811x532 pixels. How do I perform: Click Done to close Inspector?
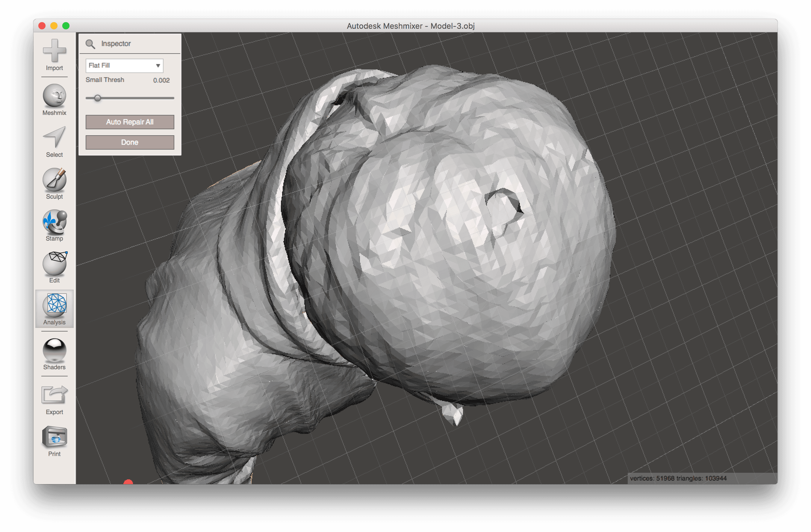click(129, 142)
